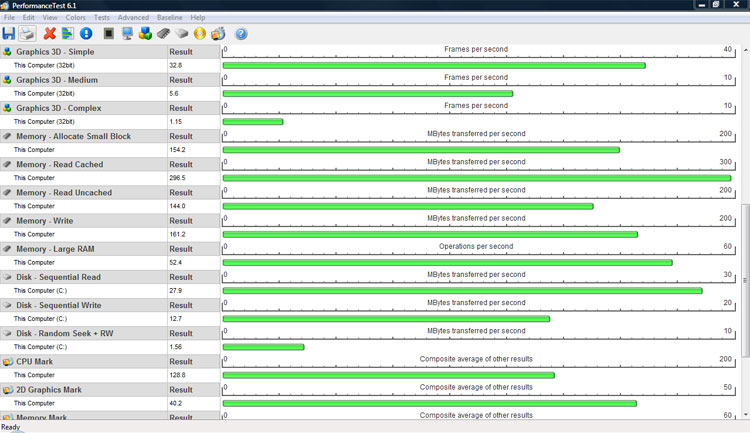Open the View menu
Viewport: 750px width, 433px height.
tap(50, 17)
